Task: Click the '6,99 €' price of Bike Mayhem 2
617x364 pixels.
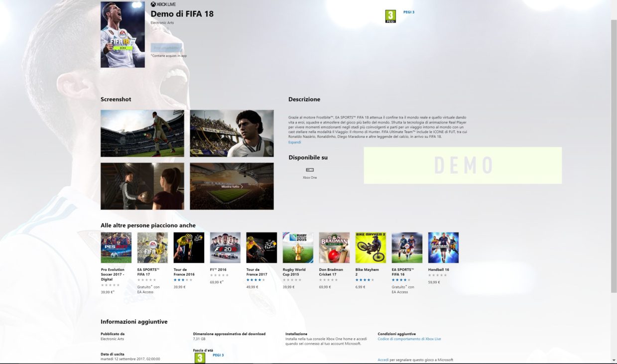Action: point(361,287)
